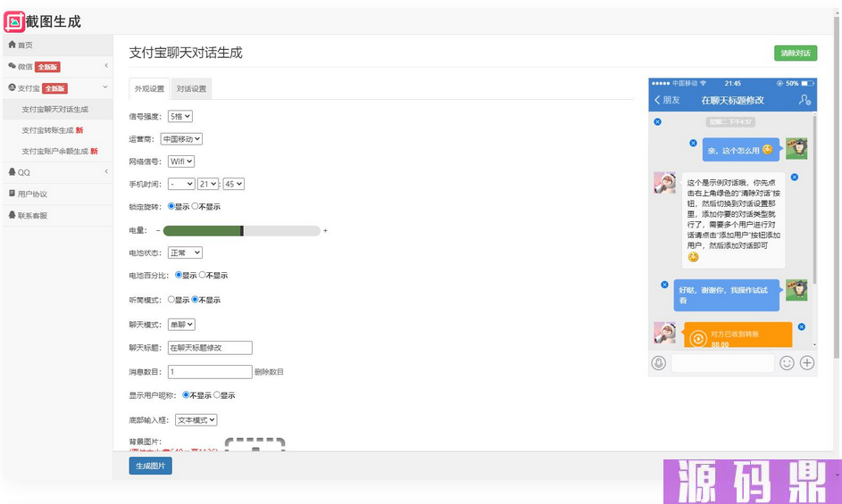
Task: Click the pig avatar beside the long example reply
Action: [x=665, y=183]
